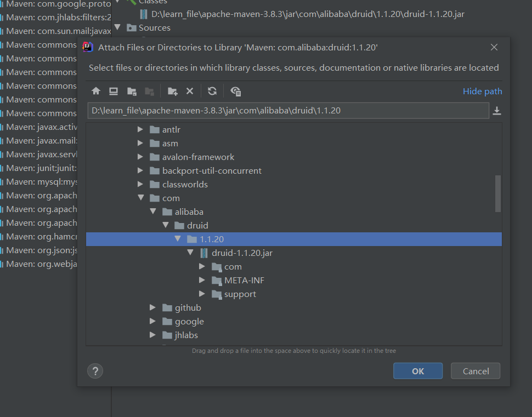Expand the jhlabs folder
The image size is (532, 417).
152,335
